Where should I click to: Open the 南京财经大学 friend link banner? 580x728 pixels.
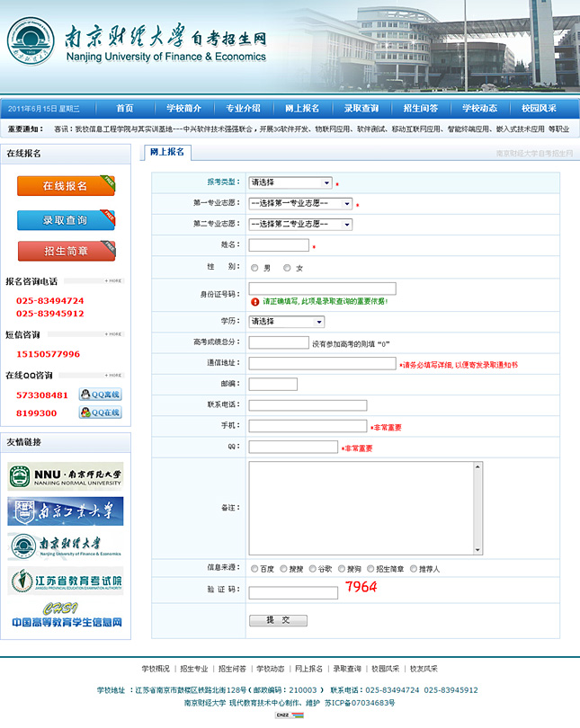point(66,546)
